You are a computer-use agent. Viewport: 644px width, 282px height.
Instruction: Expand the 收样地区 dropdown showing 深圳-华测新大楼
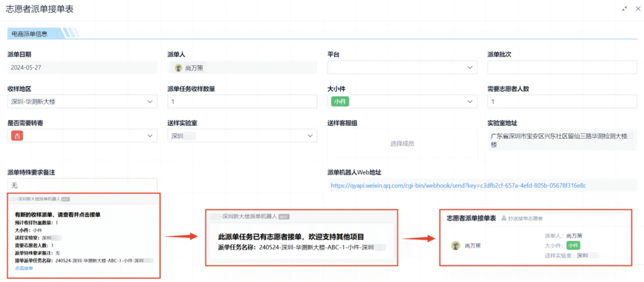[82, 101]
